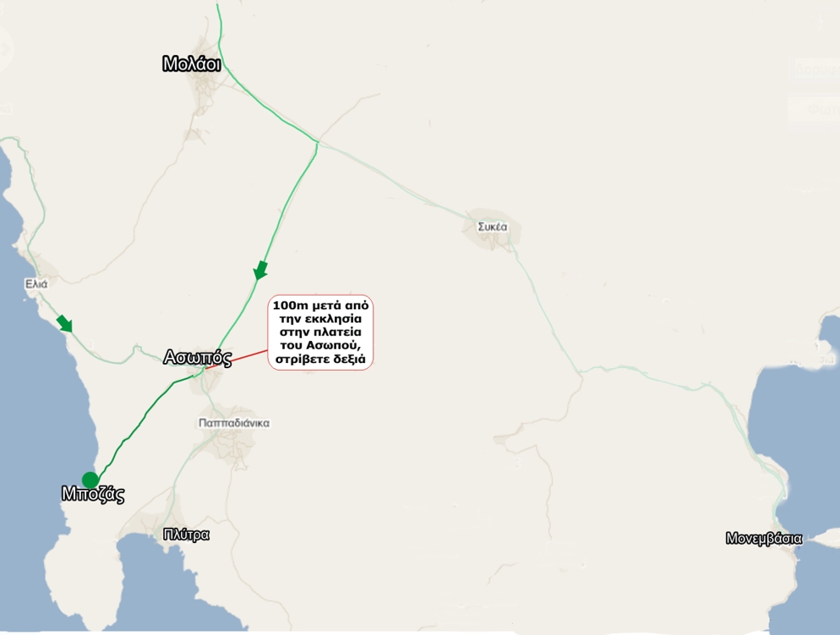This screenshot has height=635, width=840.
Task: Click the red callout connector line
Action: 237,360
